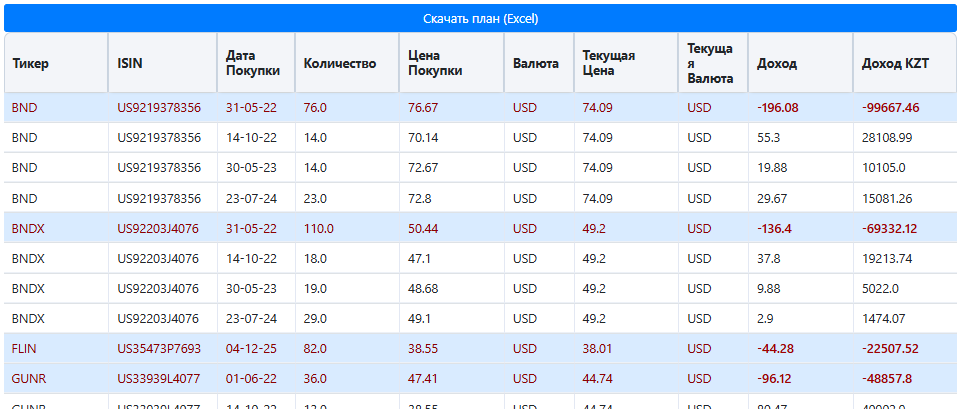Select the 110.0 quantity cell
The image size is (961, 409).
click(x=319, y=228)
